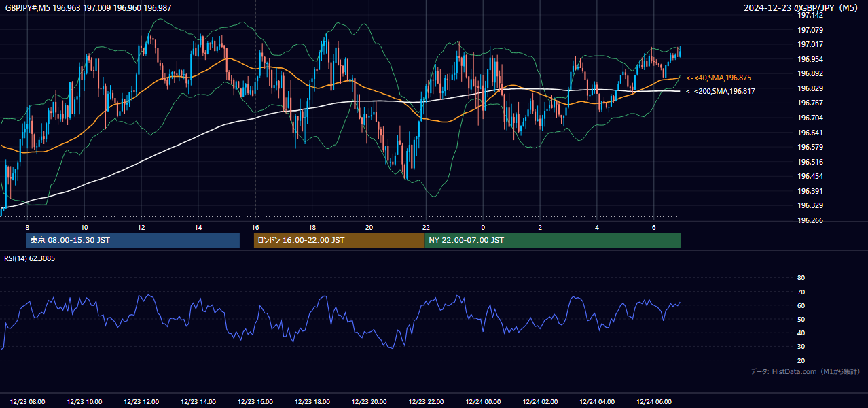Click the 12/23 12:00 date axis label
Viewport: 868px width, 408px height.
[142, 401]
